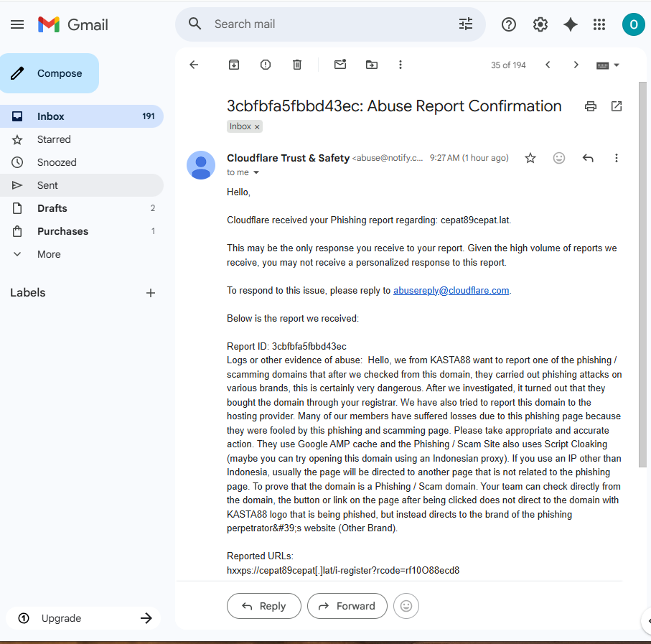651x644 pixels.
Task: Open Purchases category
Action: 81,231
